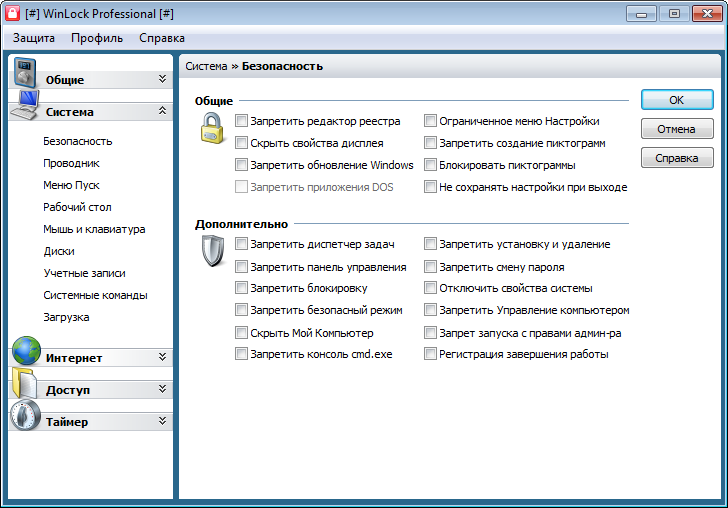The image size is (728, 508).
Task: Check Не сохранять настройки при выходе
Action: point(430,187)
